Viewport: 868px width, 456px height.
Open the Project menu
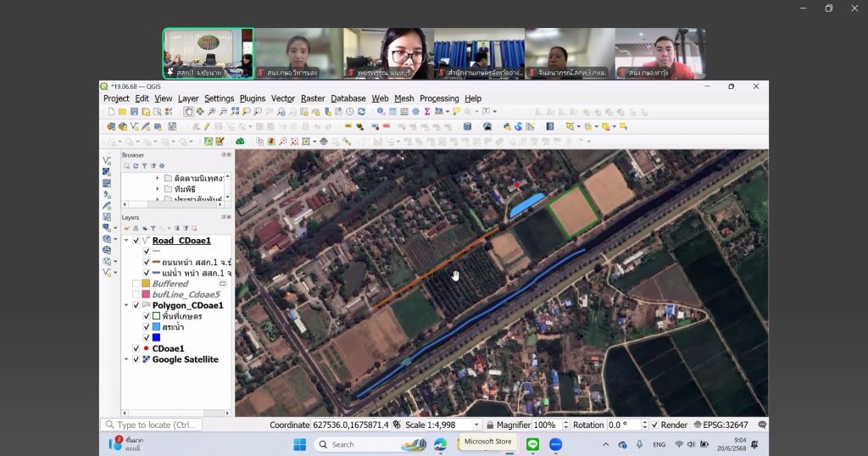116,98
